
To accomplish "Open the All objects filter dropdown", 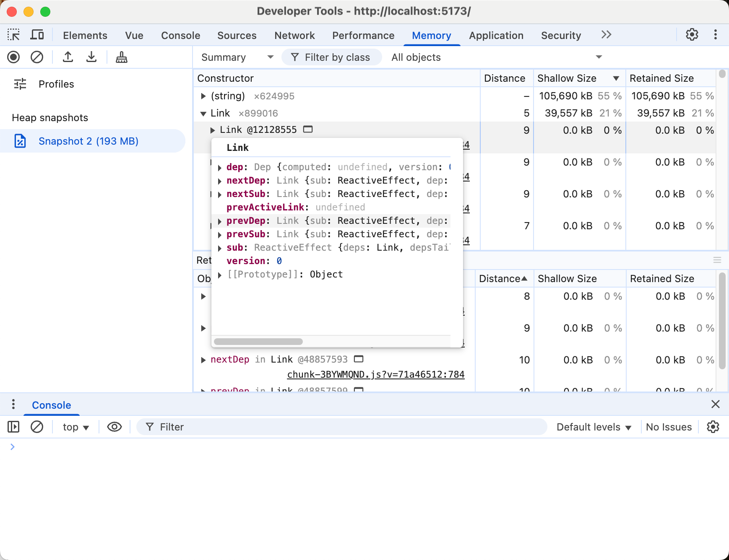I will click(497, 57).
